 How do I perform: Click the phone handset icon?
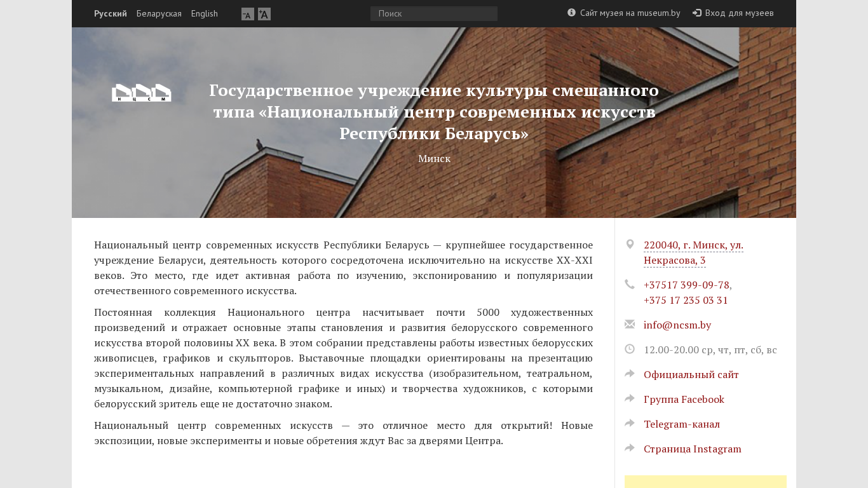630,284
